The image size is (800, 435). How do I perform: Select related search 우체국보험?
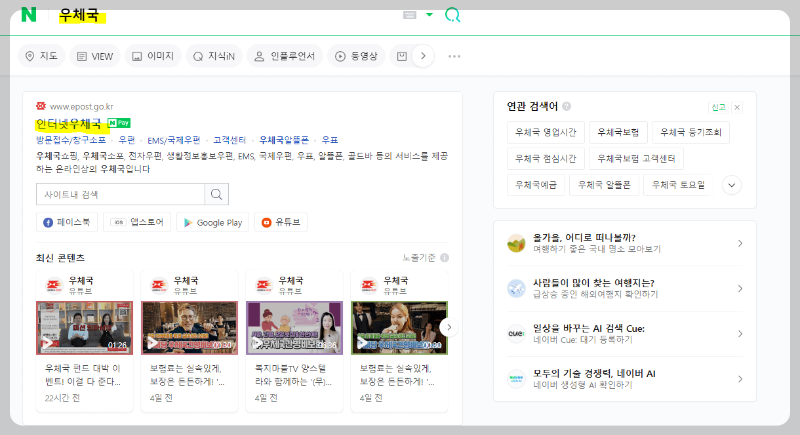pyautogui.click(x=618, y=133)
